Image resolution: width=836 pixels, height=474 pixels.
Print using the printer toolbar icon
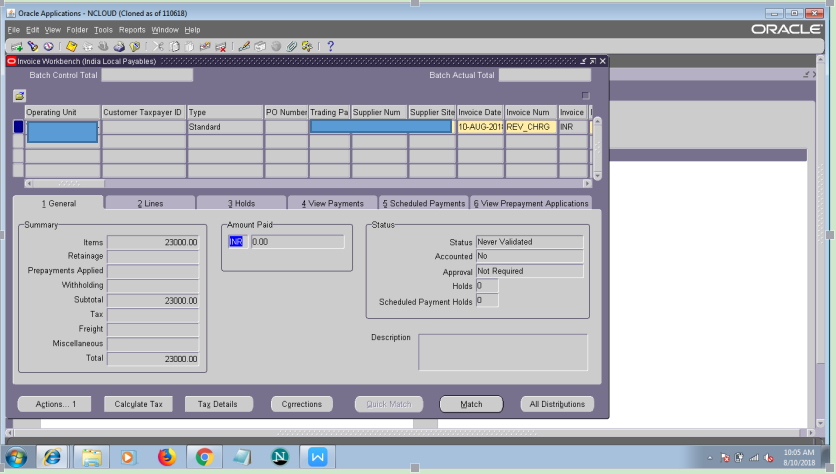[118, 46]
